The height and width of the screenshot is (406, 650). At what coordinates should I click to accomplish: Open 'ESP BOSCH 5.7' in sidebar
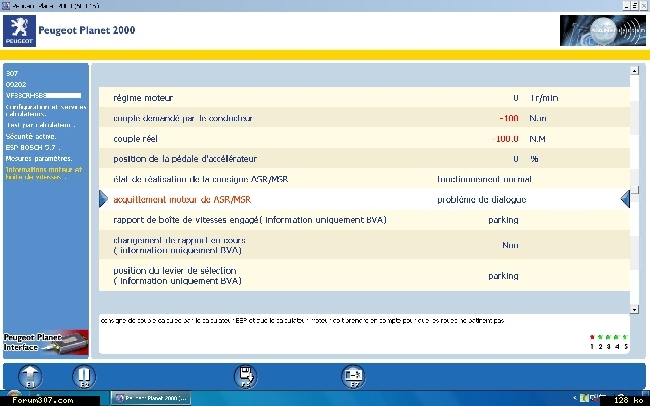click(x=33, y=147)
